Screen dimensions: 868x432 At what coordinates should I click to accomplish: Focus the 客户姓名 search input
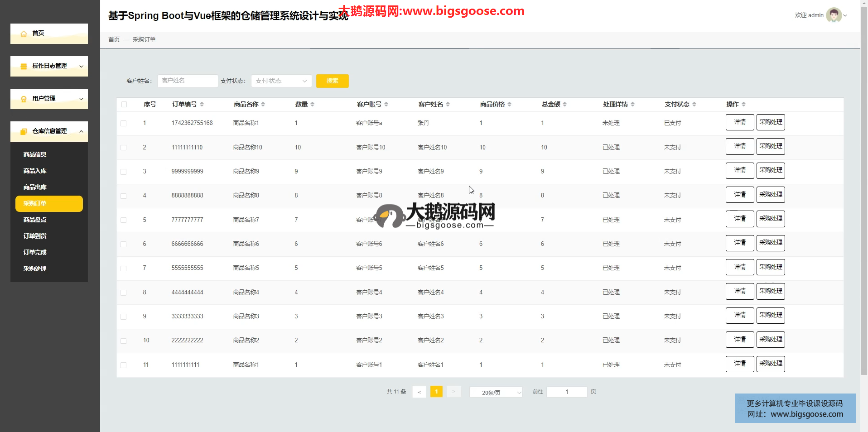click(187, 81)
